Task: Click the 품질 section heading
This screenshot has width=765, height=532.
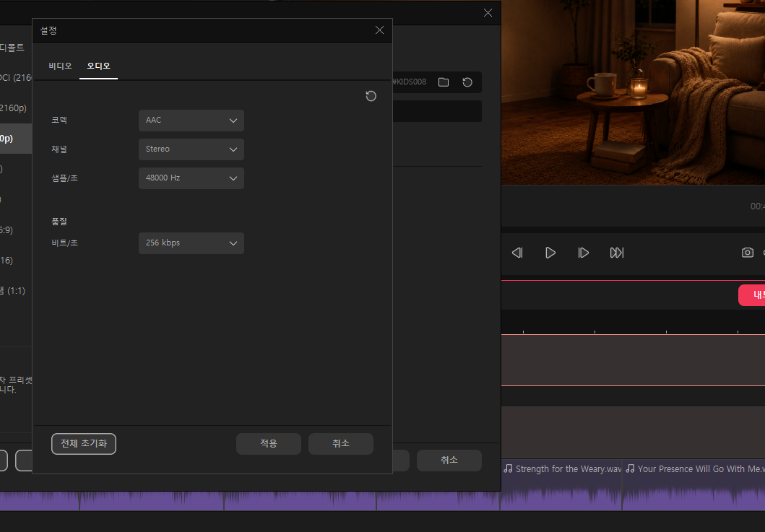Action: pos(59,222)
